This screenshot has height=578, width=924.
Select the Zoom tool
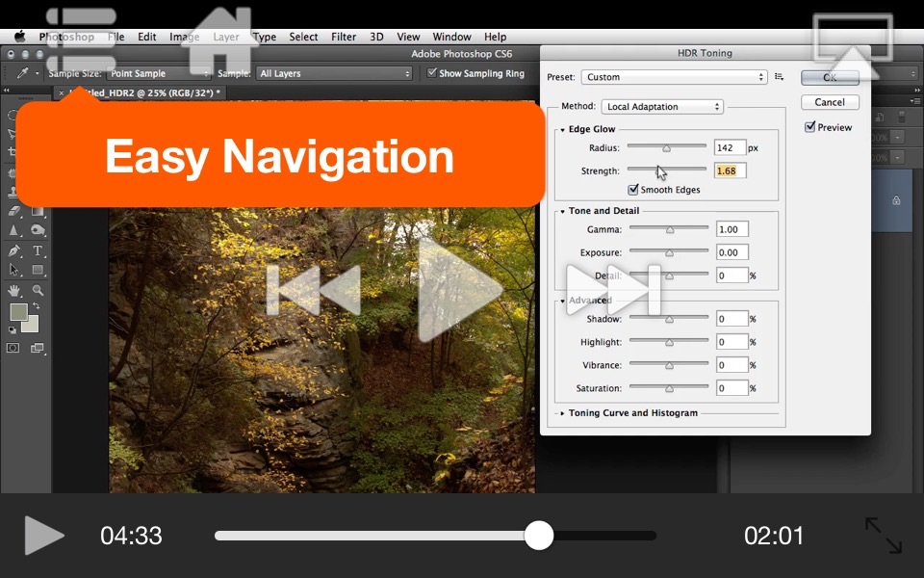(x=38, y=290)
